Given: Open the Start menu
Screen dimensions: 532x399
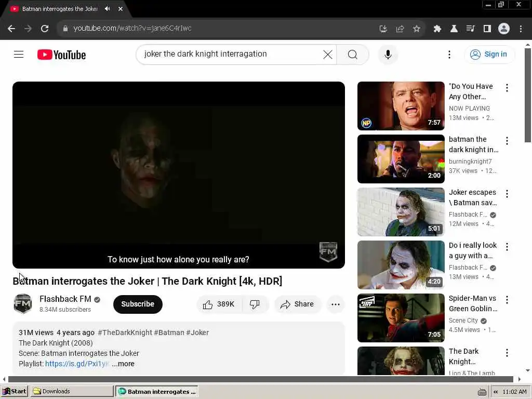Looking at the screenshot, I should tap(14, 391).
